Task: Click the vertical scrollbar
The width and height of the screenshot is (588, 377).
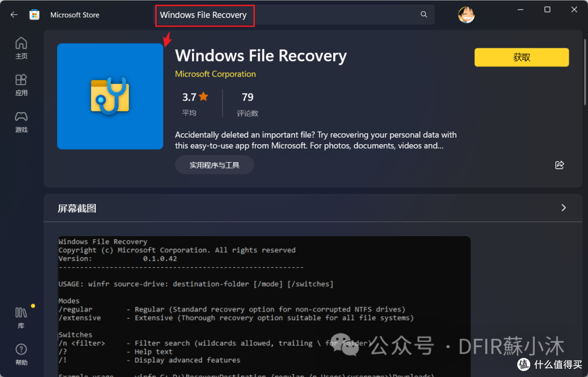Action: tap(585, 72)
